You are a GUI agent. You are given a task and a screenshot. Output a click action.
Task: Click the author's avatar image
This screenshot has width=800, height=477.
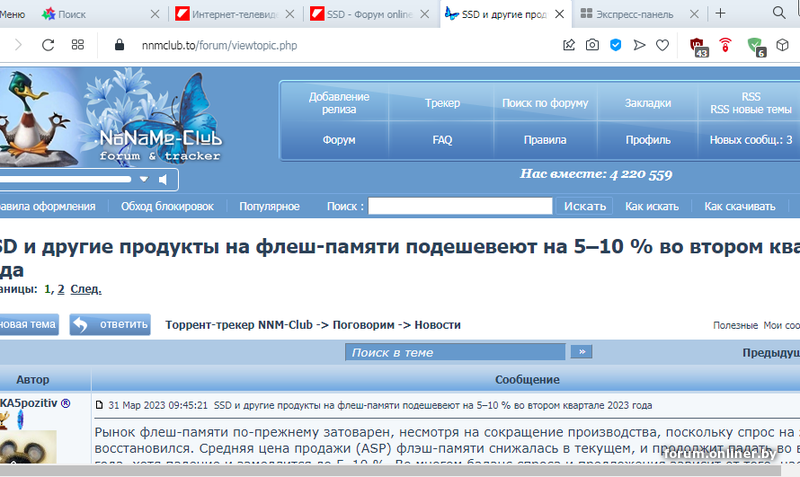click(x=28, y=447)
